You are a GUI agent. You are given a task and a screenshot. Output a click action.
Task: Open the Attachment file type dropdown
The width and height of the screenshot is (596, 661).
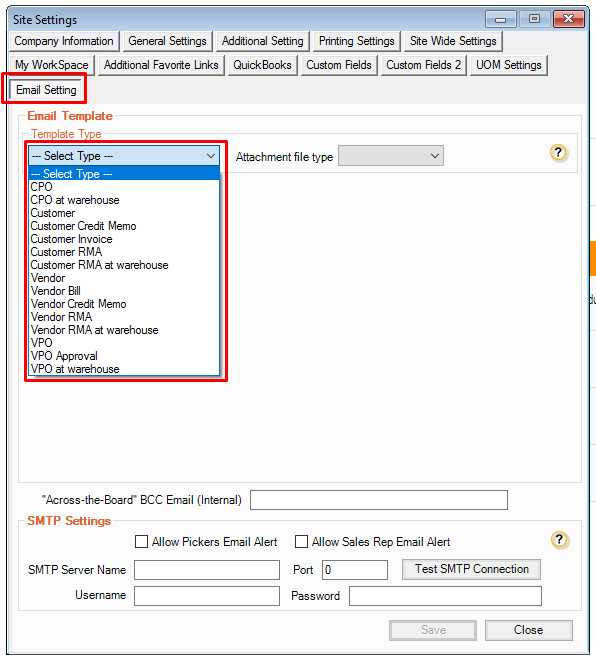click(x=391, y=156)
